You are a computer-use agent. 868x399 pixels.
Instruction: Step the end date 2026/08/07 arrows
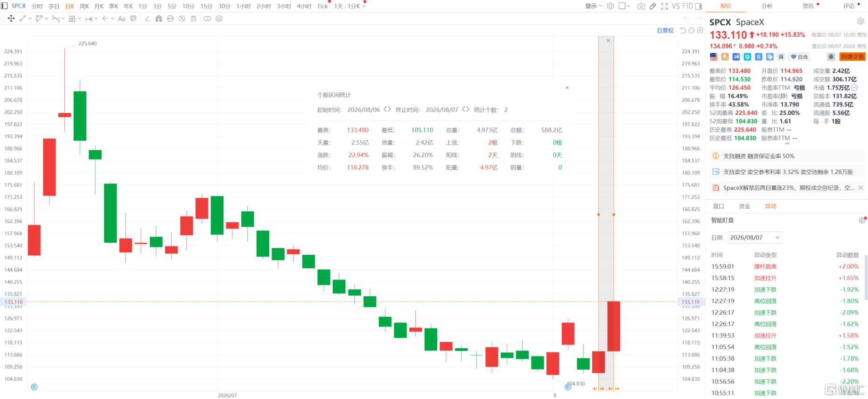point(465,110)
